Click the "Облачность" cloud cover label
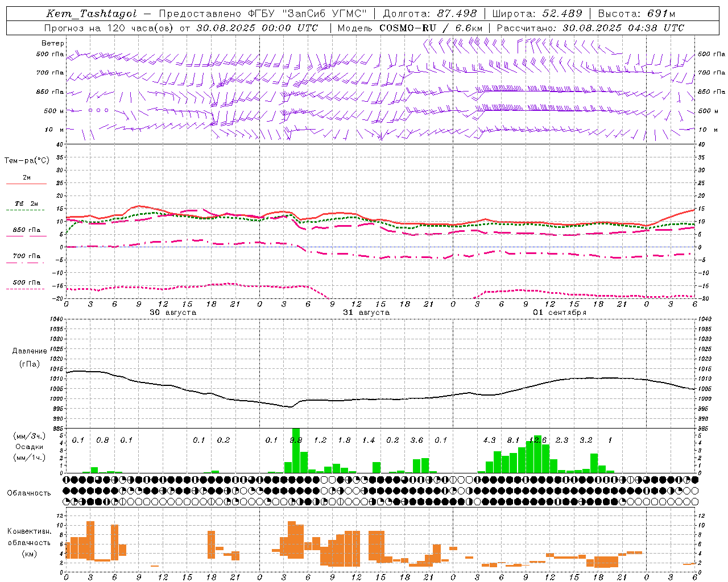The height and width of the screenshot is (582, 728). [29, 493]
